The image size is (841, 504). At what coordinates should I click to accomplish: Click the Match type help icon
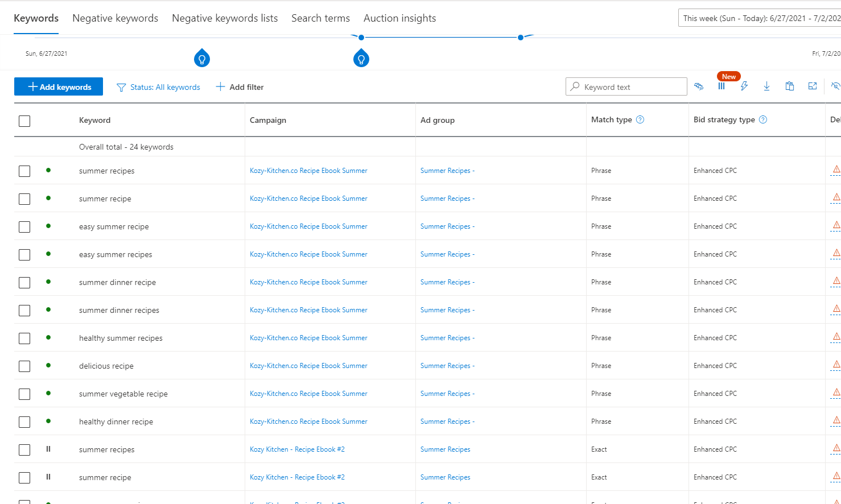[x=640, y=119]
